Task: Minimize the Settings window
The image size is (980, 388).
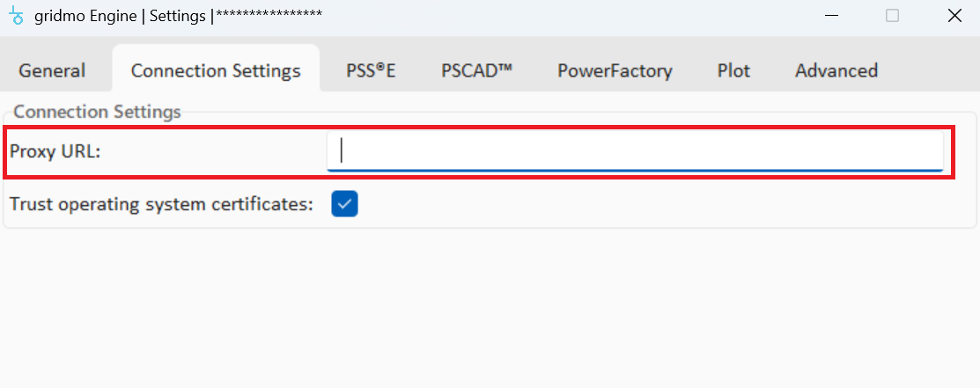Action: tap(832, 16)
